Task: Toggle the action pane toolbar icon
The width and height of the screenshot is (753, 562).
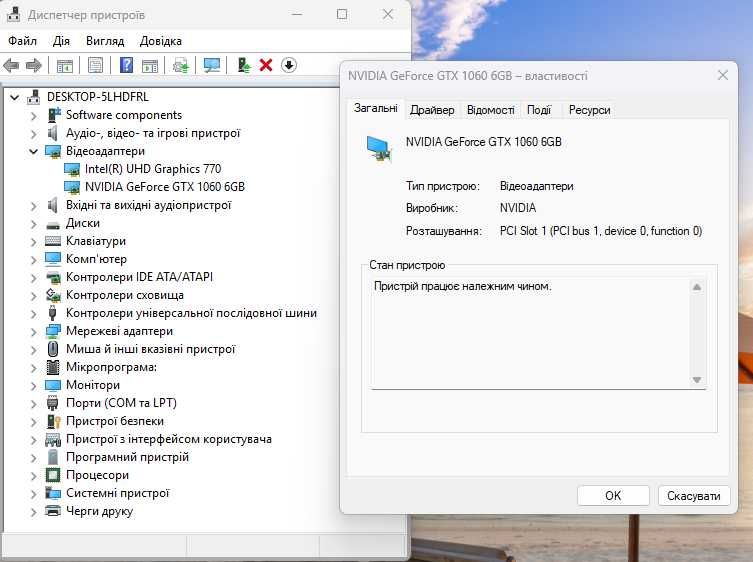Action: [x=150, y=65]
